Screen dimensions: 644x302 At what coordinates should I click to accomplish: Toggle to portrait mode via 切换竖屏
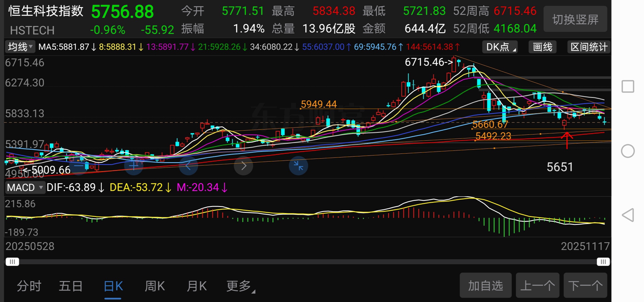pos(575,19)
